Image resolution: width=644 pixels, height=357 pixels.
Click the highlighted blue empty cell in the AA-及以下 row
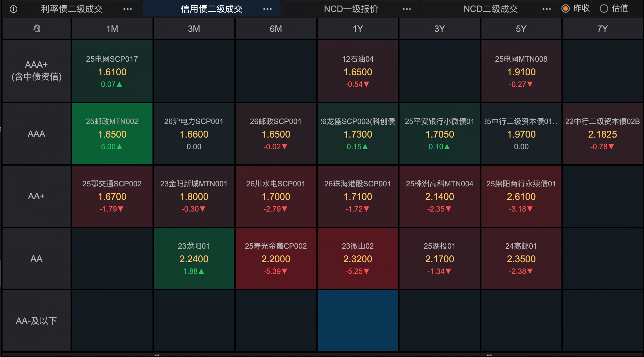(x=358, y=320)
